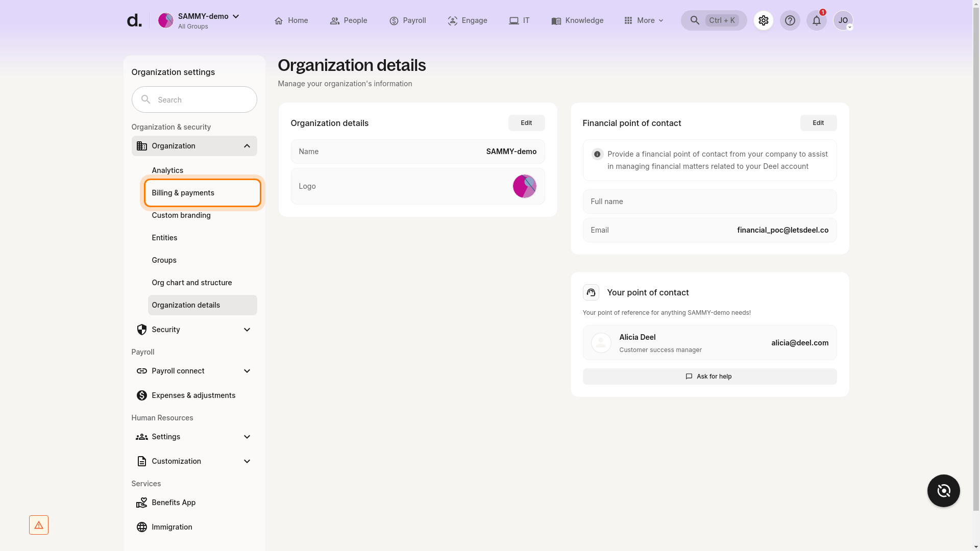Image resolution: width=980 pixels, height=551 pixels.
Task: Click financial_poc@letsdeel.co email
Action: coord(782,230)
